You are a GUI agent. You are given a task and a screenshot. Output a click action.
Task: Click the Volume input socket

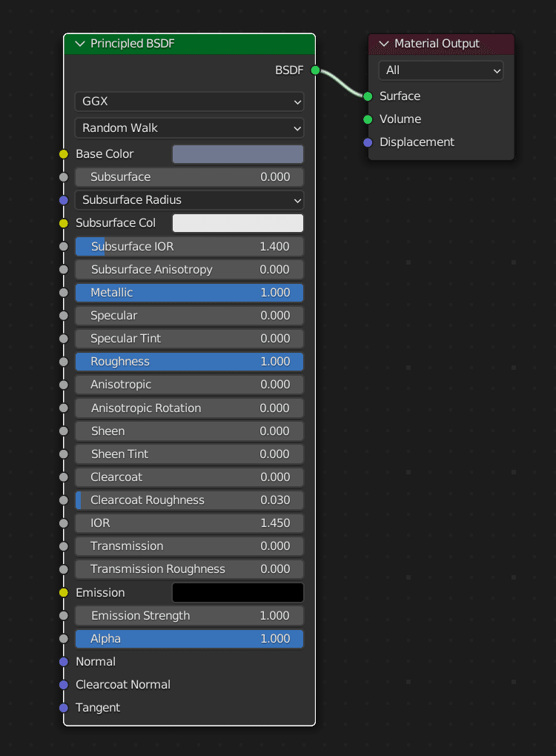pos(368,119)
